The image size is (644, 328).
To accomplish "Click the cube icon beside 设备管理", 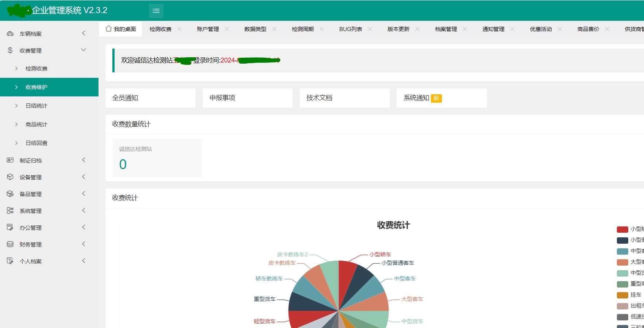I will pyautogui.click(x=10, y=177).
